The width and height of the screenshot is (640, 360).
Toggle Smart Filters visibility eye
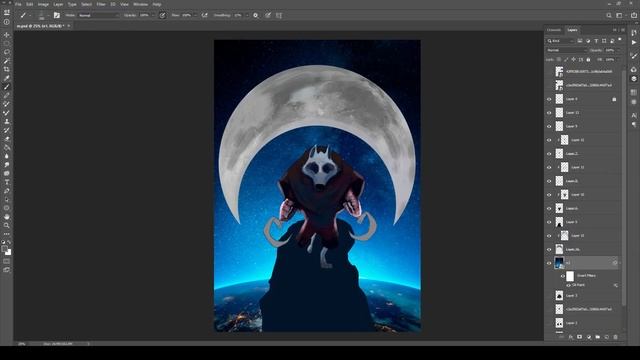pyautogui.click(x=562, y=276)
